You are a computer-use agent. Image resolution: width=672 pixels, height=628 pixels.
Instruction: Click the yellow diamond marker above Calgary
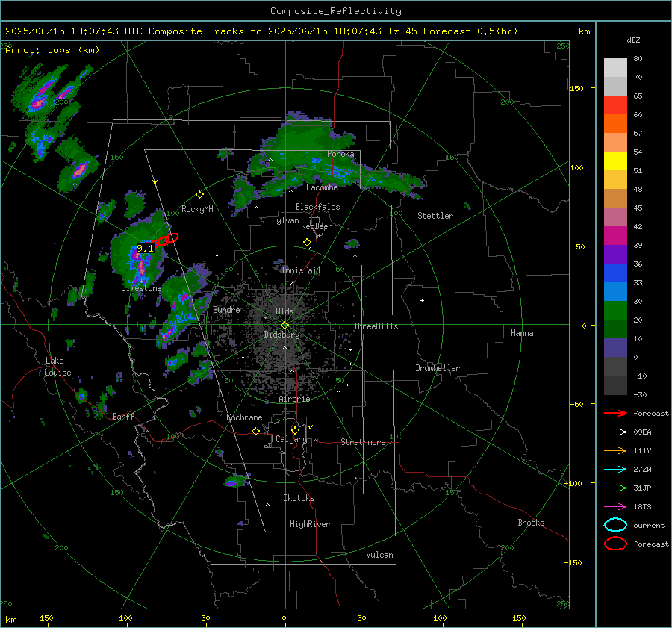295,430
